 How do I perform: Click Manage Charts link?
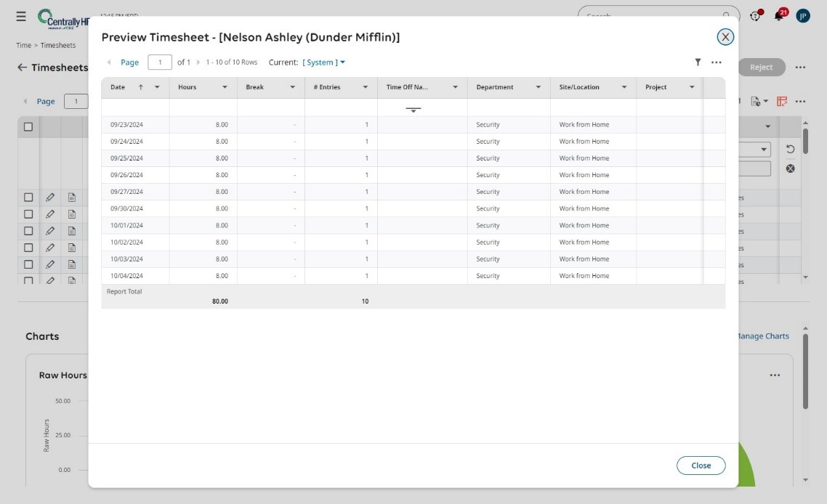(x=763, y=336)
